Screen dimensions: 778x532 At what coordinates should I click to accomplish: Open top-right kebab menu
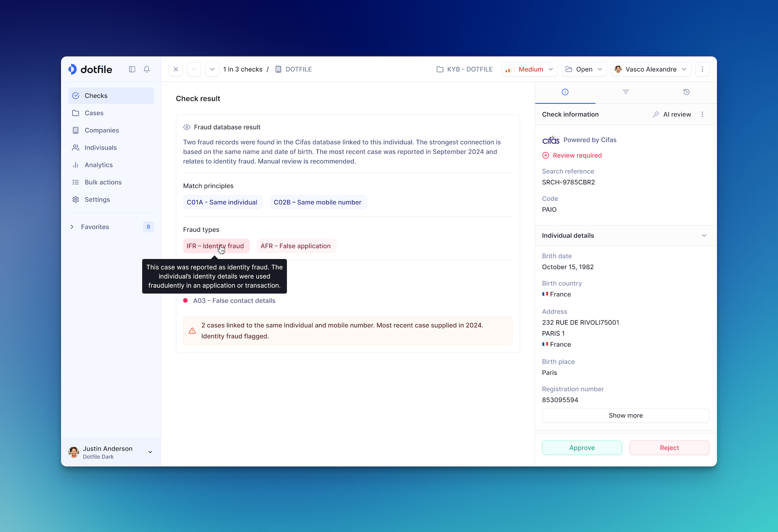click(702, 69)
